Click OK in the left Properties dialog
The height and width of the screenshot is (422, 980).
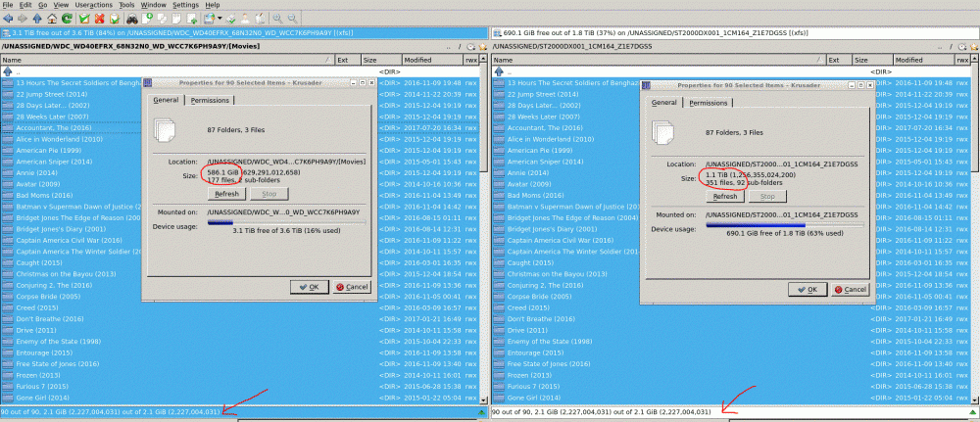[x=310, y=287]
